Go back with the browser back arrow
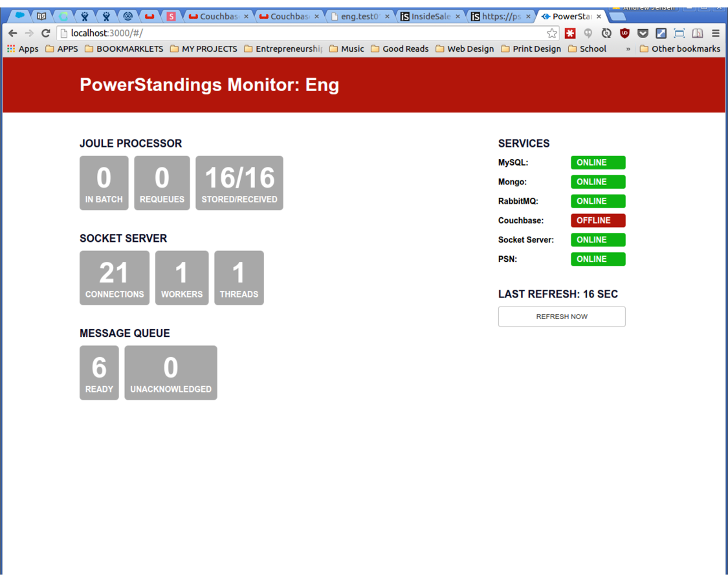The image size is (728, 582). click(13, 33)
